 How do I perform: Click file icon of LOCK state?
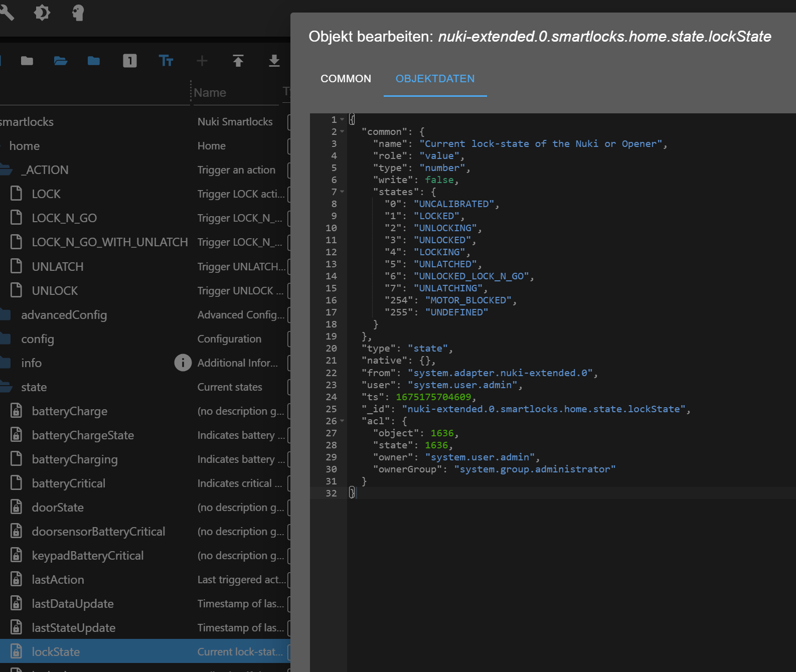pos(16,194)
